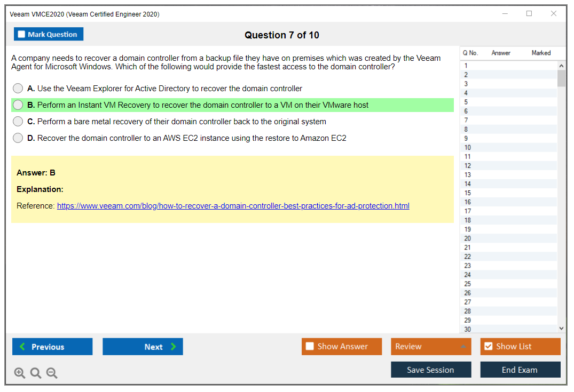574x392 pixels.
Task: Close the exam window
Action: (554, 14)
